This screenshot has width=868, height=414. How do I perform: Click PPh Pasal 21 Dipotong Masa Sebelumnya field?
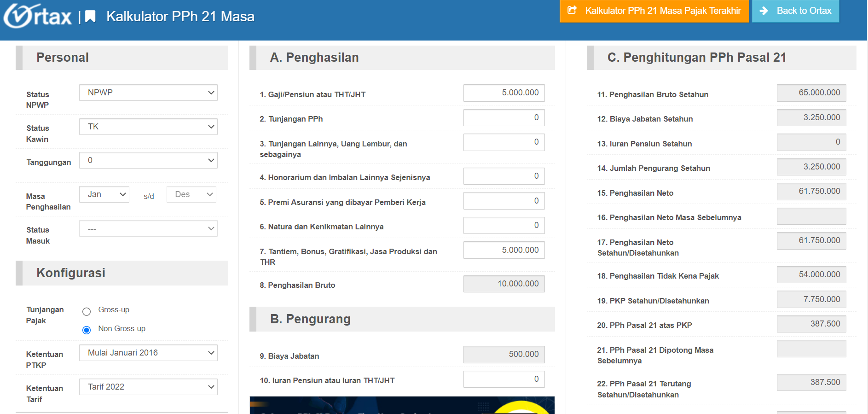[x=811, y=349]
